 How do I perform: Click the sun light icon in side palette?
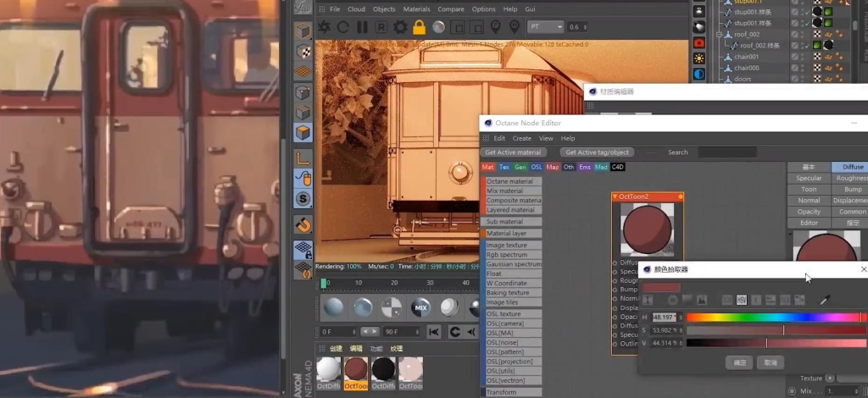click(699, 58)
